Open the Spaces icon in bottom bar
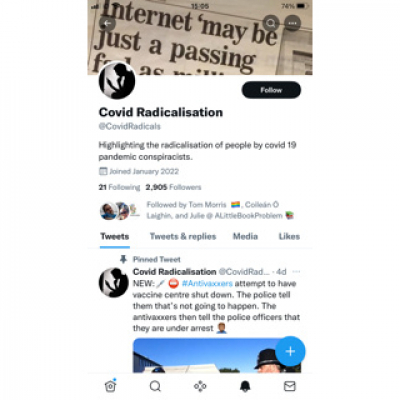Image resolution: width=400 pixels, height=400 pixels. click(200, 386)
